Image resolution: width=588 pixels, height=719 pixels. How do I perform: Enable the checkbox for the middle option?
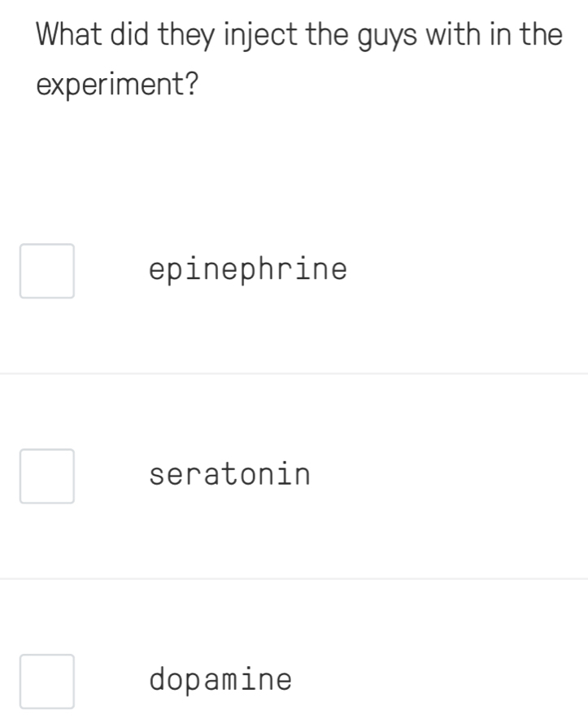46,477
